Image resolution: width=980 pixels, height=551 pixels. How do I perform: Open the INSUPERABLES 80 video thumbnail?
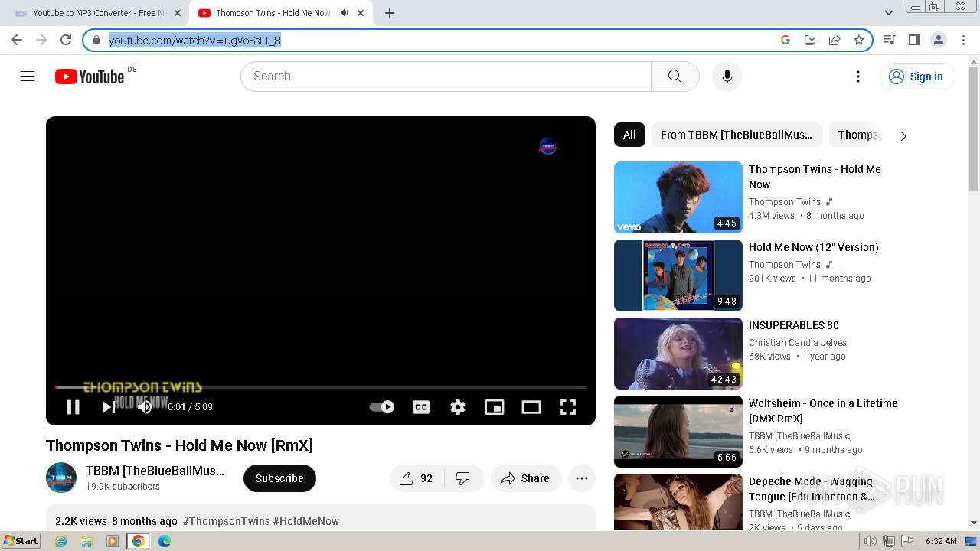[x=678, y=354]
